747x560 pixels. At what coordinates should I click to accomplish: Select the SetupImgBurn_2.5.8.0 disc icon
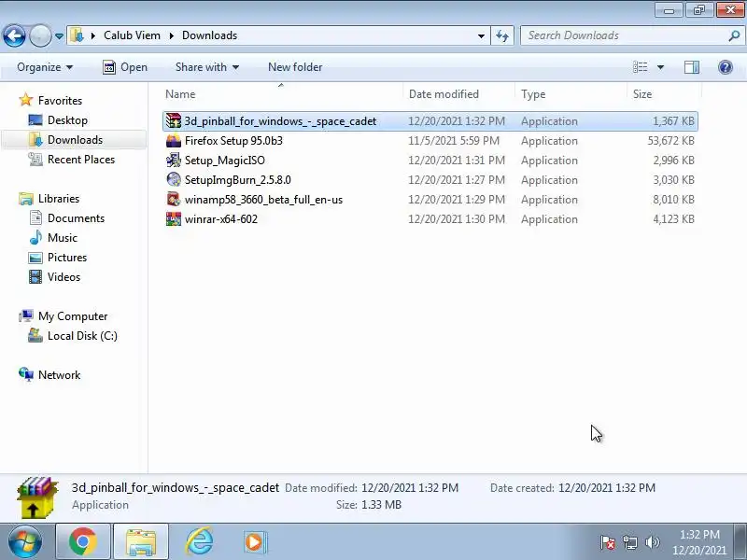pyautogui.click(x=174, y=179)
